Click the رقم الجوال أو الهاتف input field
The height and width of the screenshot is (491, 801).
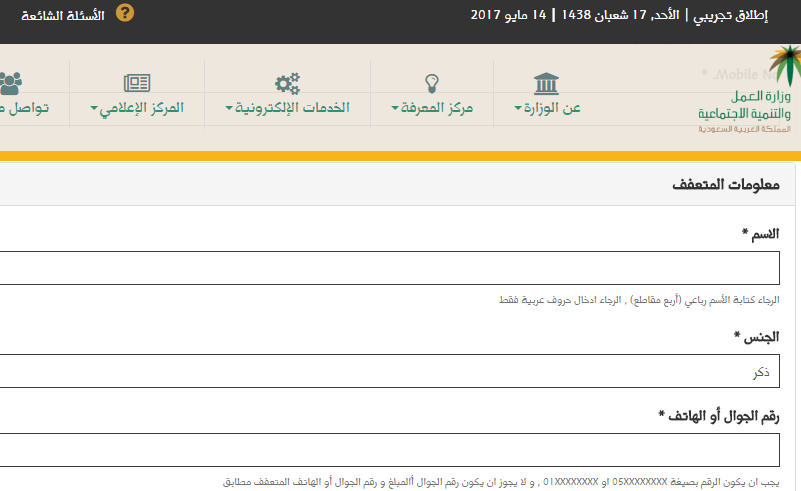tap(390, 450)
